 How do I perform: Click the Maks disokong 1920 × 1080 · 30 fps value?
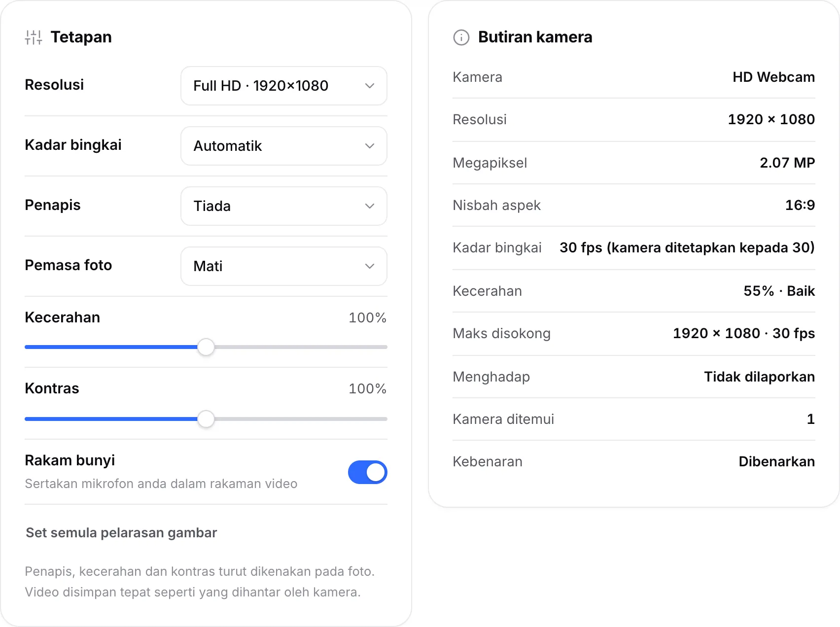[x=744, y=333]
